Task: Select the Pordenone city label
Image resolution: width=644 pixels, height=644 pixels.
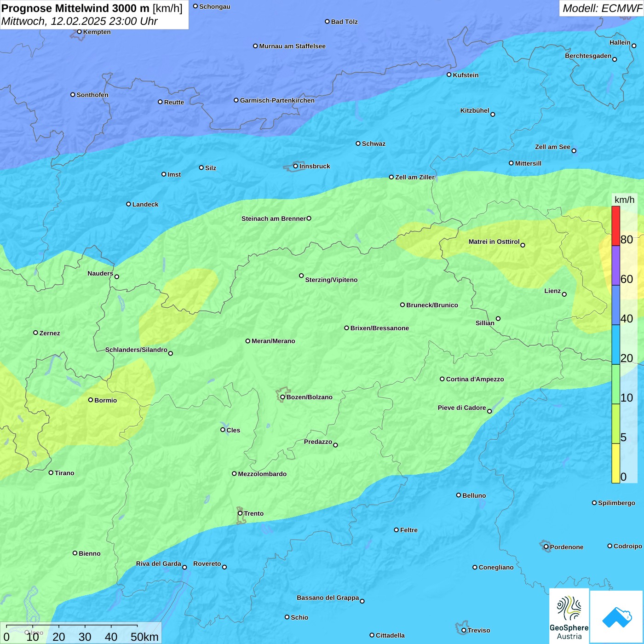Action: (x=567, y=547)
